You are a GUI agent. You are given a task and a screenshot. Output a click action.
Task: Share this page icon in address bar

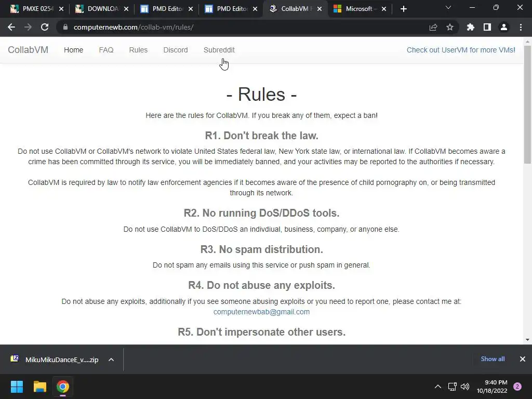(x=433, y=27)
